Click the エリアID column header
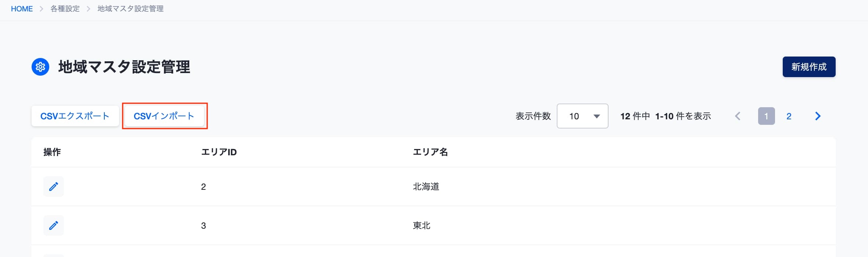Screen dimensions: 868x257 pos(219,152)
